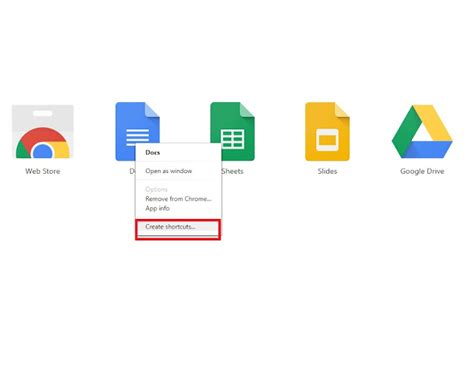Click the Slides label text
Viewport: 474px width, 372px height.
[327, 171]
